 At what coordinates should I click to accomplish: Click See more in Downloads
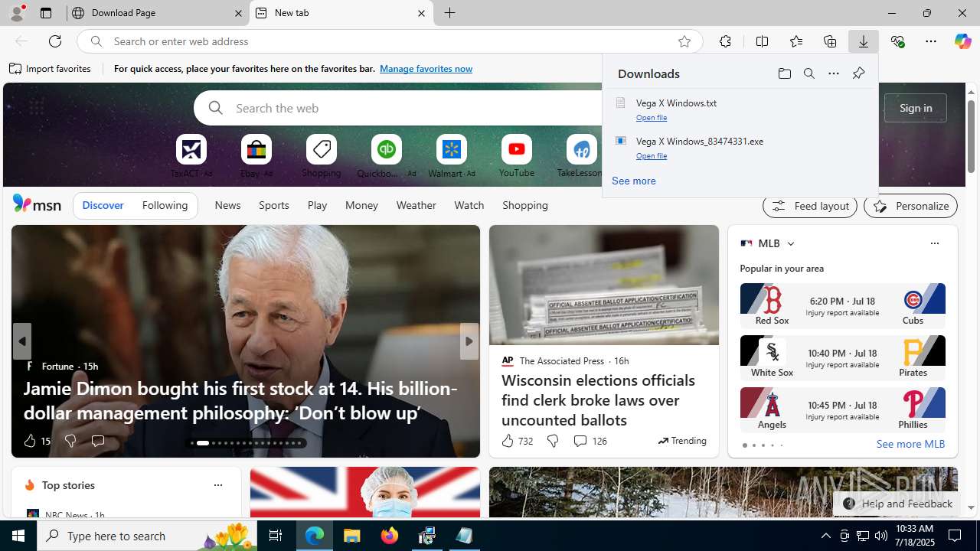coord(633,181)
